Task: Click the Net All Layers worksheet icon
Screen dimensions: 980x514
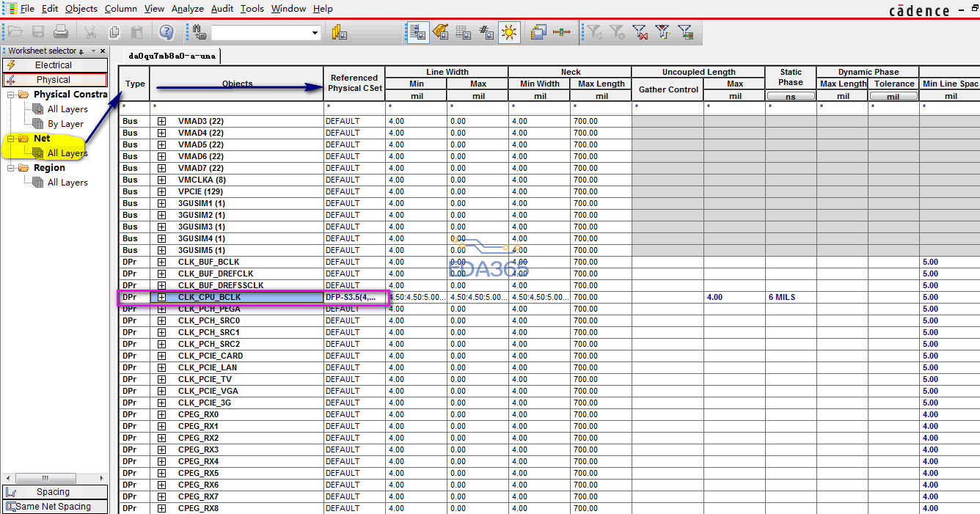Action: 38,153
